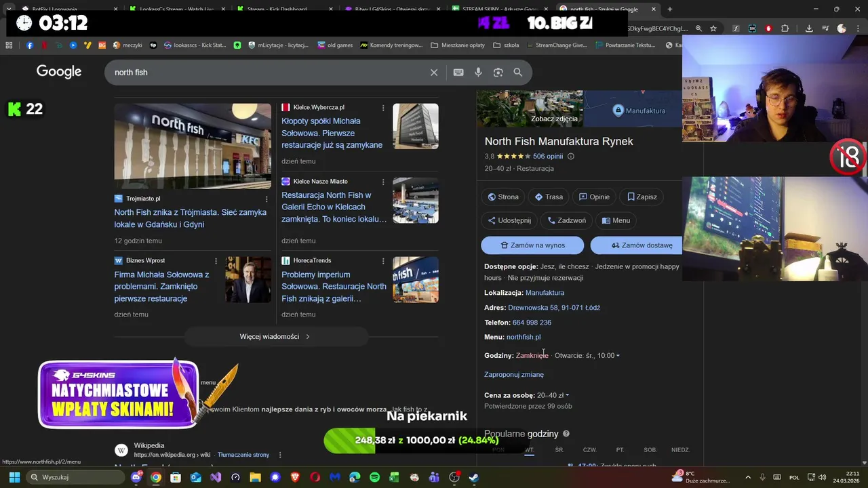The height and width of the screenshot is (488, 868).
Task: Open the Facebook bookmark icon
Action: 30,45
